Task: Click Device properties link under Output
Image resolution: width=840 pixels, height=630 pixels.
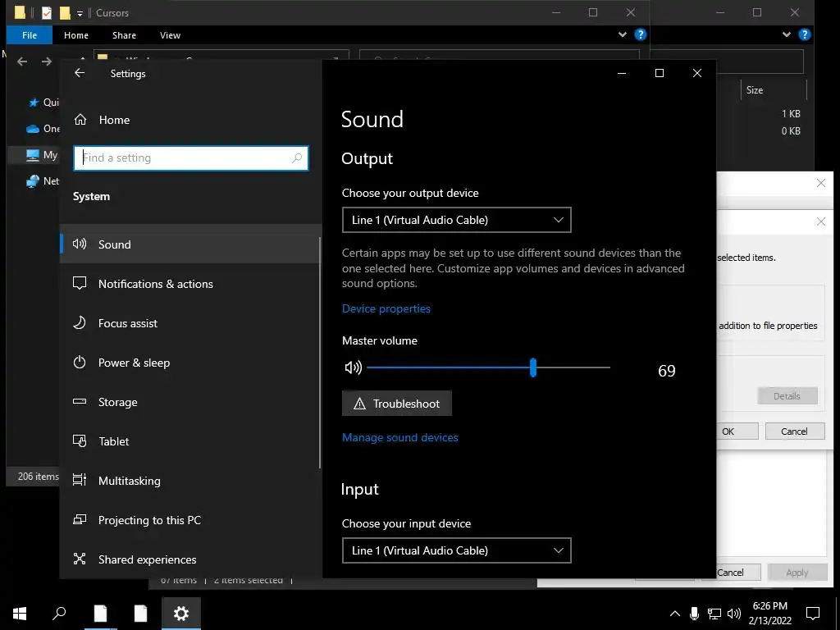Action: (x=386, y=308)
